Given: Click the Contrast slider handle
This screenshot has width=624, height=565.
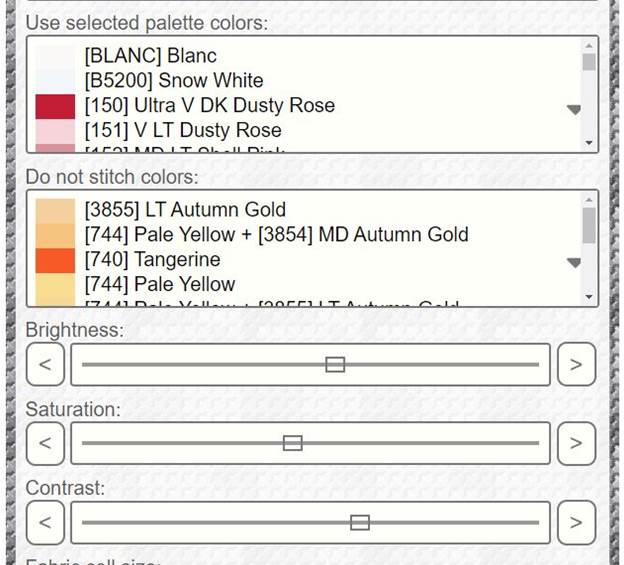Looking at the screenshot, I should [x=360, y=522].
